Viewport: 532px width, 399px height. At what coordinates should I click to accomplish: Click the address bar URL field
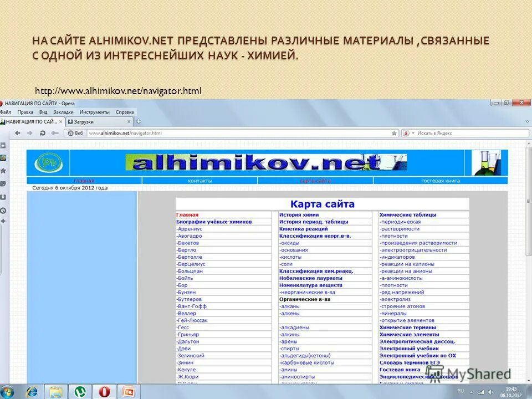coord(239,134)
